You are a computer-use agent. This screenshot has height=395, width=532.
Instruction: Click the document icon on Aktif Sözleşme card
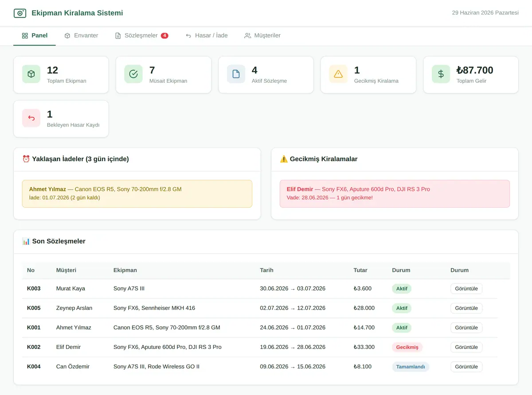(x=236, y=74)
